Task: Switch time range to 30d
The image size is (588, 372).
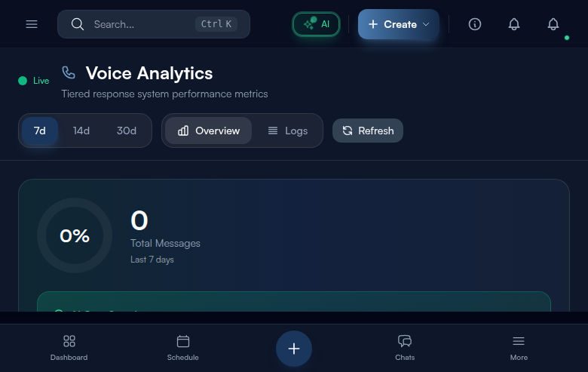Action: tap(127, 131)
